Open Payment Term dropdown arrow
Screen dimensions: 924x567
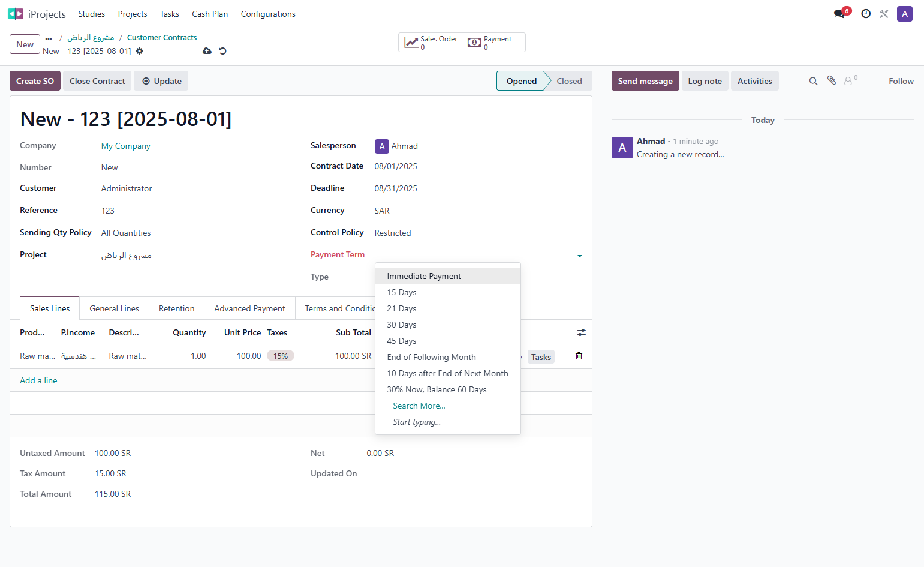pos(579,256)
